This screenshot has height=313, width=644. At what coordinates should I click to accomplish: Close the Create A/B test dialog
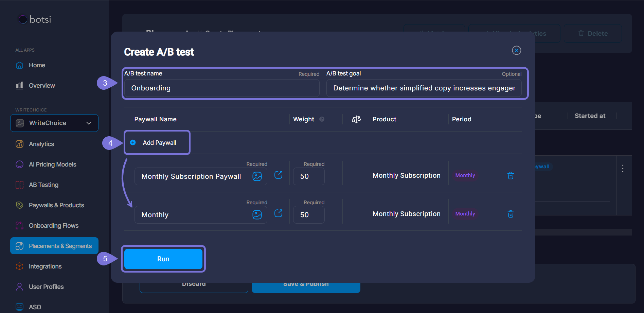pyautogui.click(x=516, y=50)
